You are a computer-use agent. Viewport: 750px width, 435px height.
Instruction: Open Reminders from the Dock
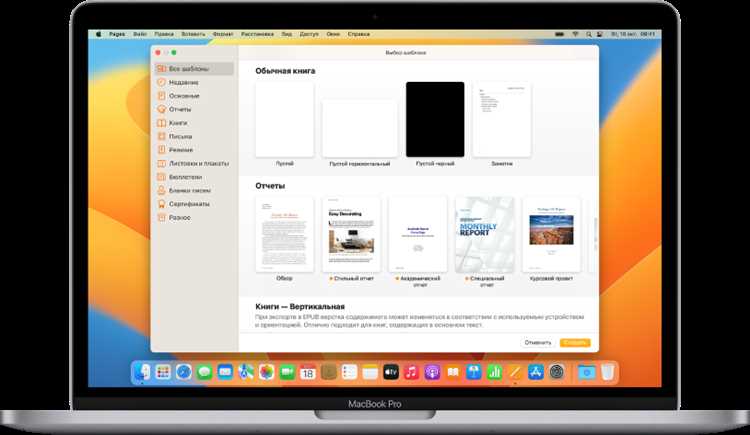[x=349, y=372]
